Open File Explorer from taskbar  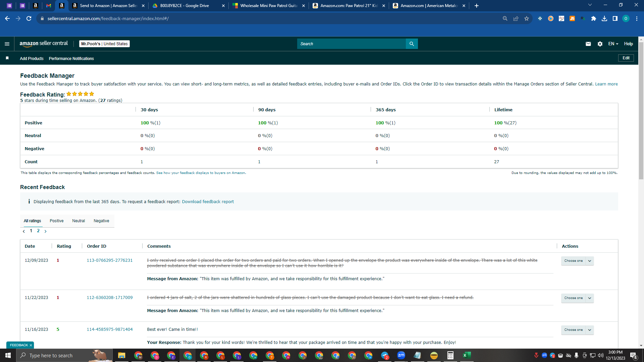121,355
